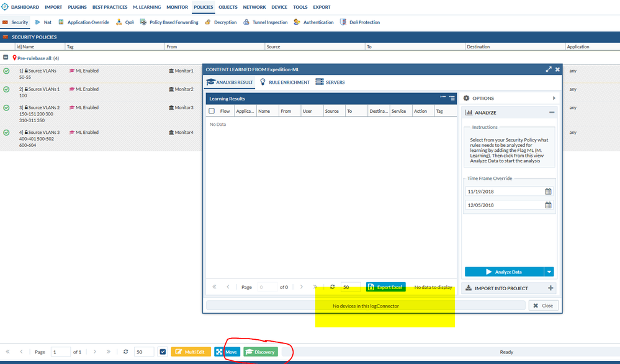Viewport: 620px width, 364px height.
Task: Click refresh icon in Learning Results pager
Action: [333, 287]
